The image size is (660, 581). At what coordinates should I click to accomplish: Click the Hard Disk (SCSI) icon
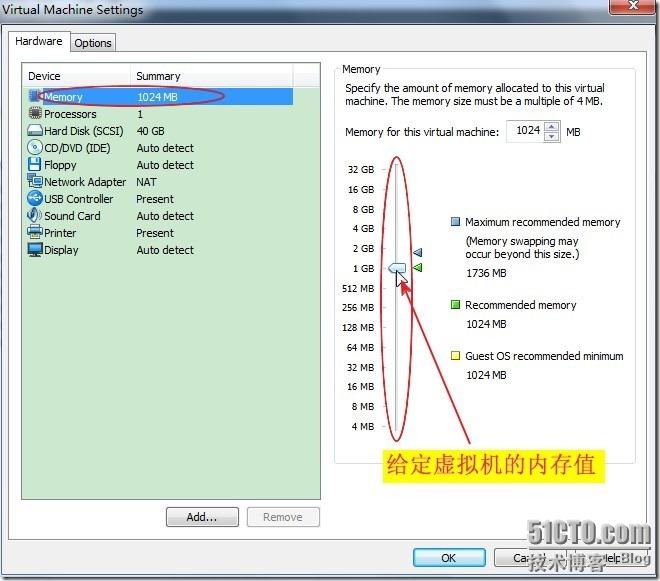(x=35, y=131)
